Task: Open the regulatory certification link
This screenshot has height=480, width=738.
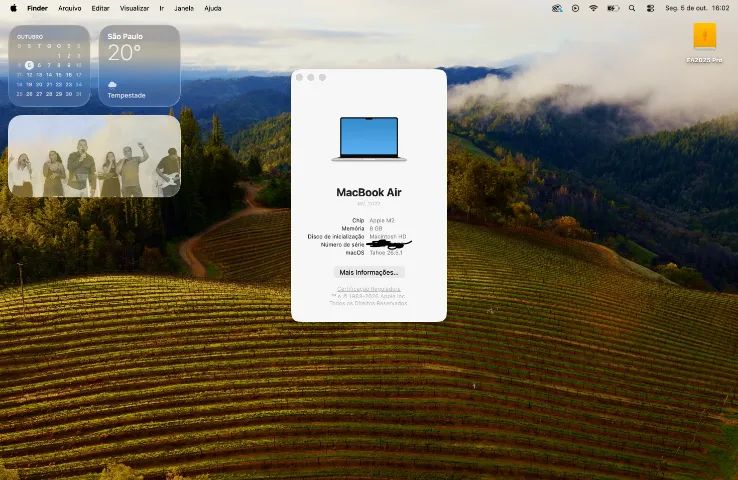Action: [369, 289]
